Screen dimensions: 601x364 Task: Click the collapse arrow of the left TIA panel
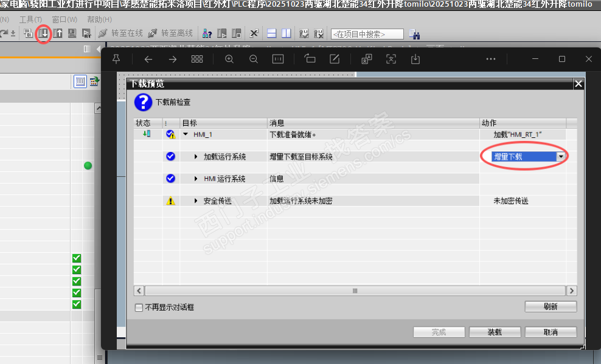pos(99,49)
